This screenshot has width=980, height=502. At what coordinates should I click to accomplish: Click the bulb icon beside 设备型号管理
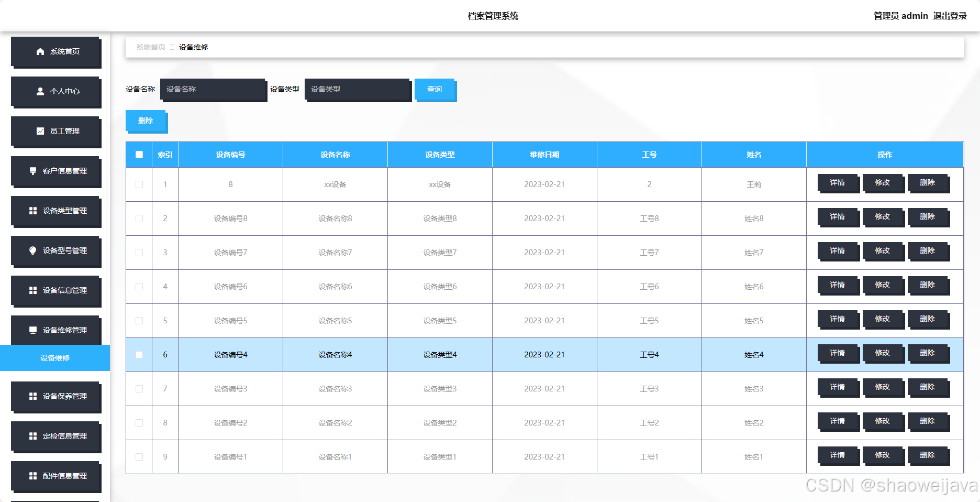pos(33,250)
